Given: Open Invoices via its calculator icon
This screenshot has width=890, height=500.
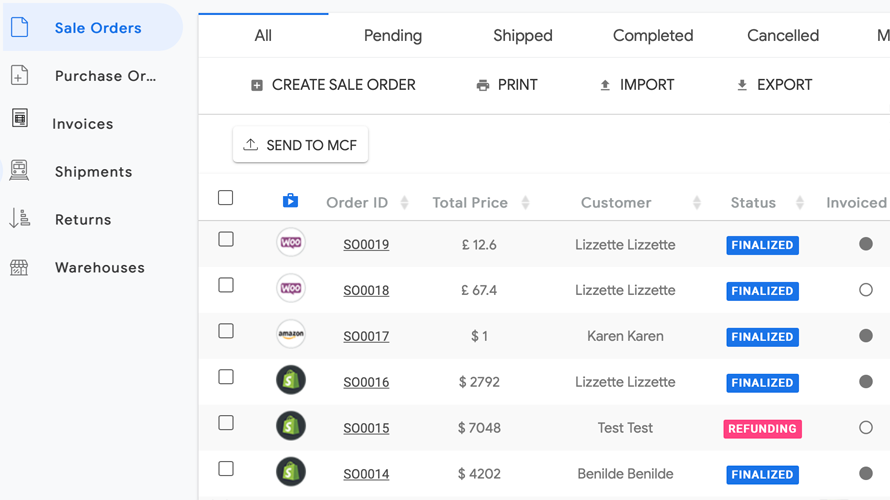Looking at the screenshot, I should pyautogui.click(x=20, y=119).
